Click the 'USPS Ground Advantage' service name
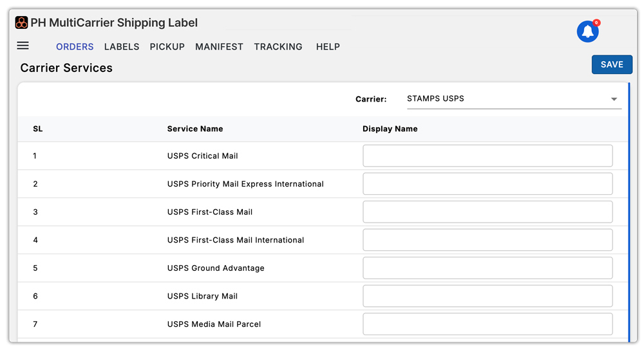644x350 pixels. pos(216,268)
